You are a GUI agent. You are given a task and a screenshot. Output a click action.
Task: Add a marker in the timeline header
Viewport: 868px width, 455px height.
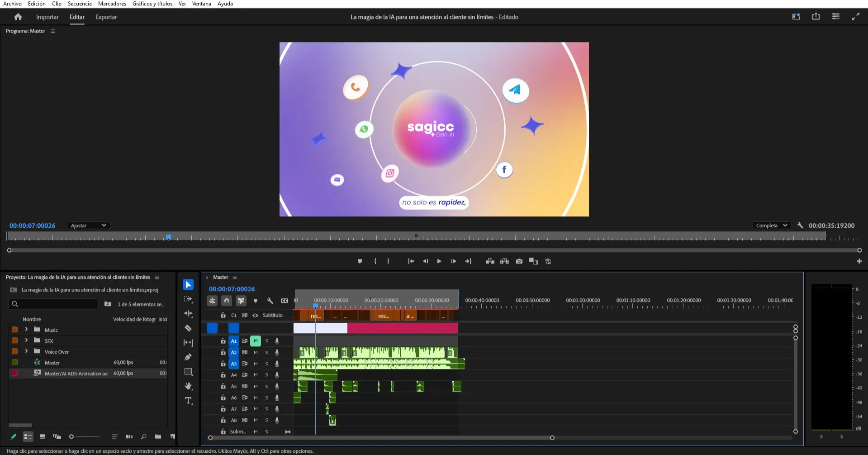click(x=256, y=301)
